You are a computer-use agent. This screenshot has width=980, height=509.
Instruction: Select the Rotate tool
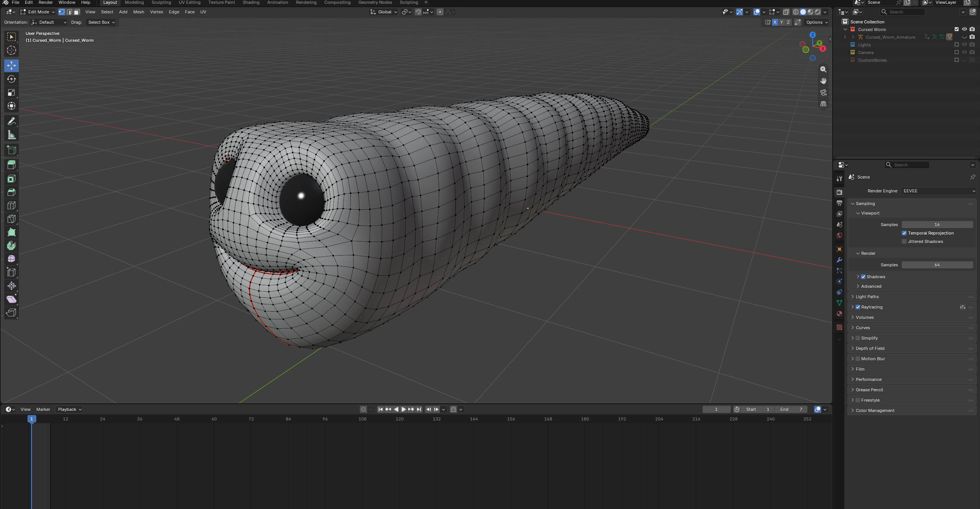tap(11, 79)
